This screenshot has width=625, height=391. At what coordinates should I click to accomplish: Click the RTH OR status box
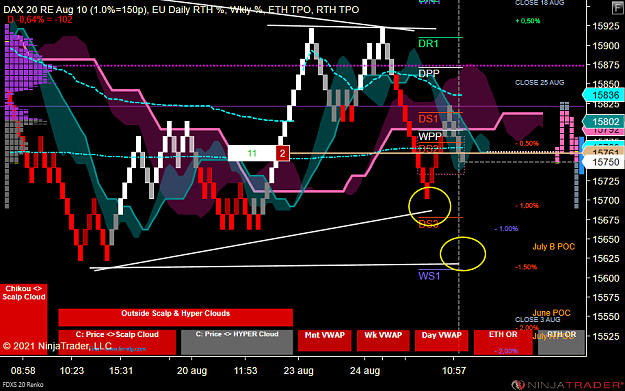(x=561, y=342)
